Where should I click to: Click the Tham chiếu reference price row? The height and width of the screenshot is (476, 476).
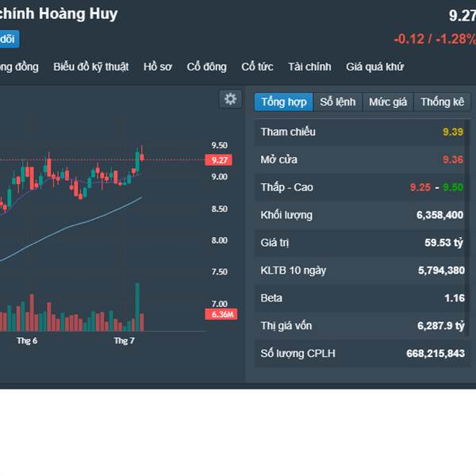363,132
